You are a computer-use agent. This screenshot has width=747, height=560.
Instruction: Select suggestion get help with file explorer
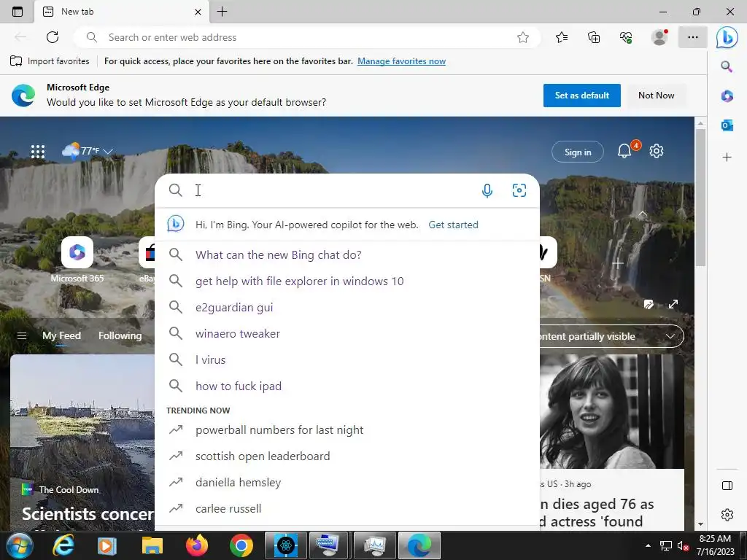347,281
